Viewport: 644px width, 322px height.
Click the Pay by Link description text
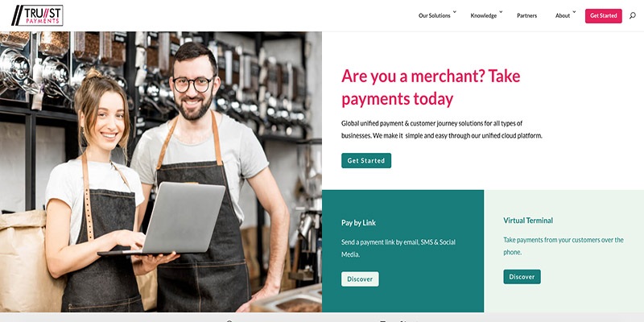click(398, 248)
